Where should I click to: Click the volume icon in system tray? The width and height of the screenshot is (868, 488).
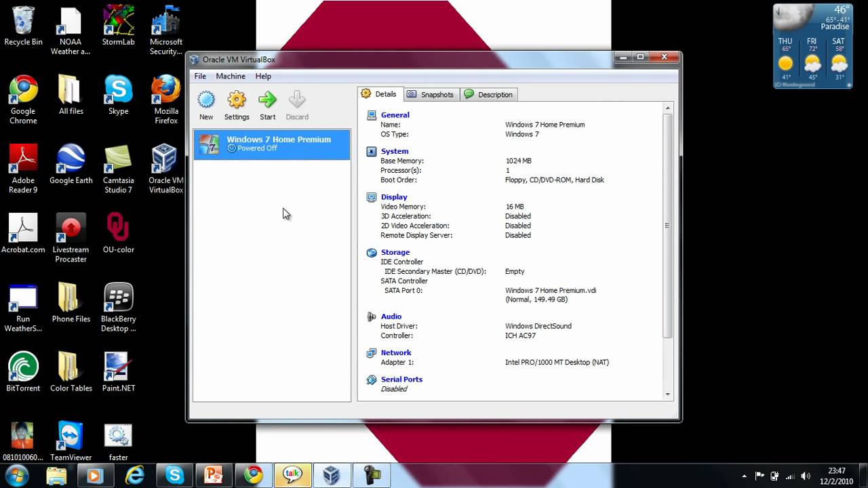pos(805,476)
